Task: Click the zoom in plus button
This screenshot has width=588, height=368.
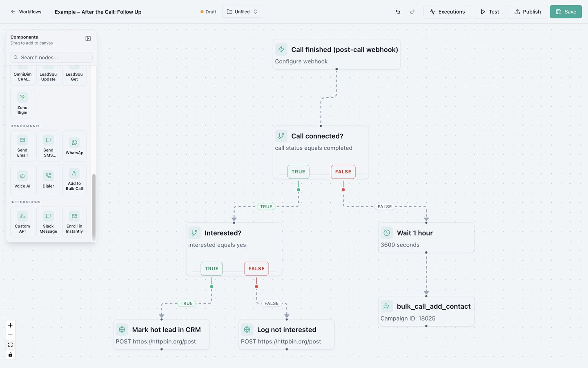Action: 10,325
